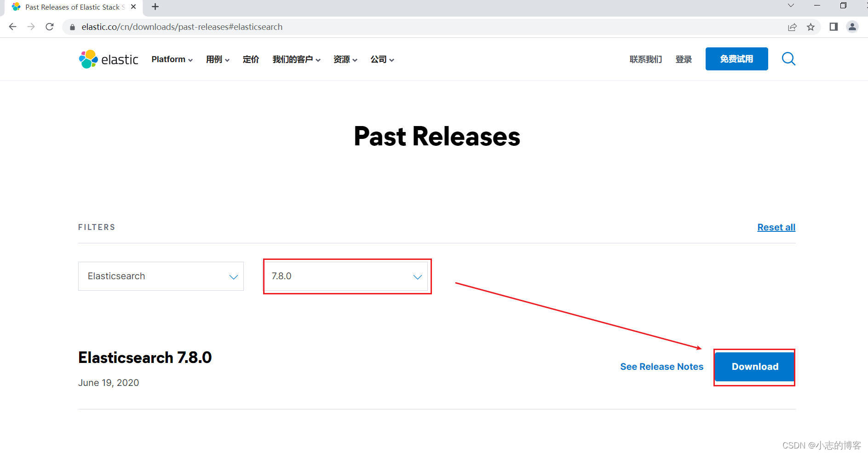The image size is (868, 454).
Task: Restore down the browser window
Action: coord(843,6)
